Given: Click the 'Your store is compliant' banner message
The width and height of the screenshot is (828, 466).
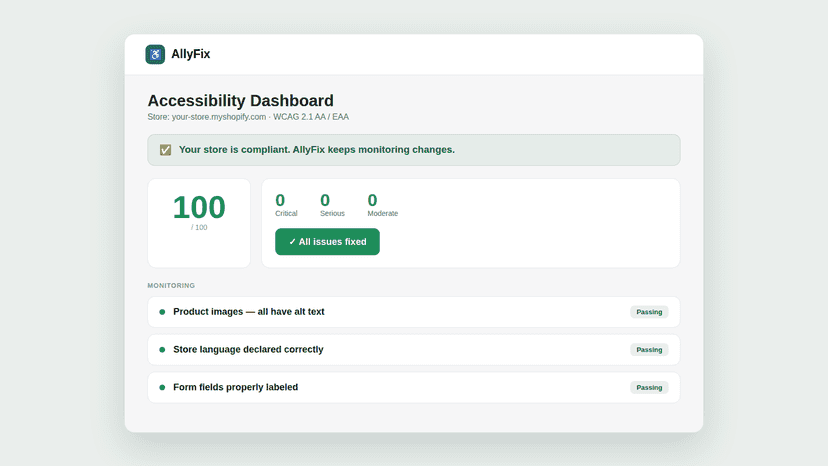Looking at the screenshot, I should (317, 150).
